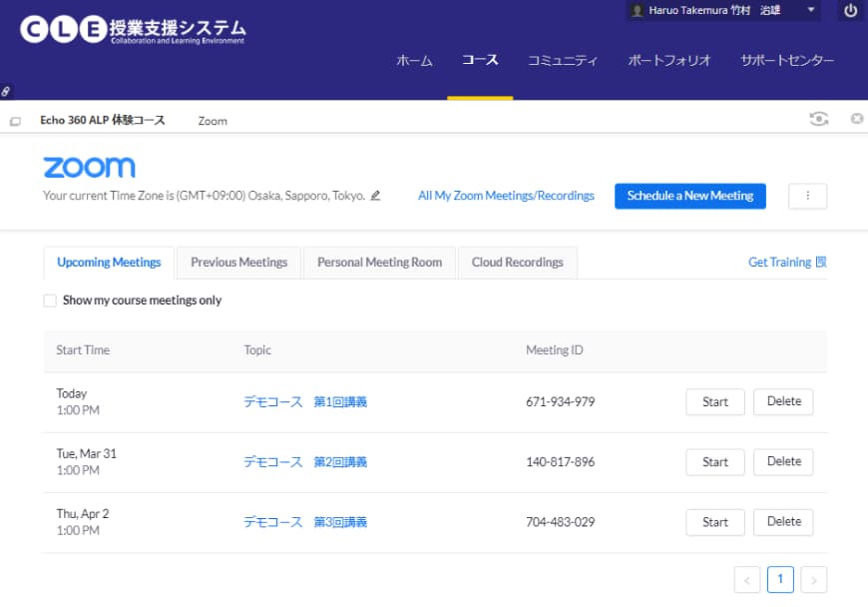This screenshot has height=607, width=868.
Task: Click the external link icon beside Get Training
Action: tap(821, 262)
